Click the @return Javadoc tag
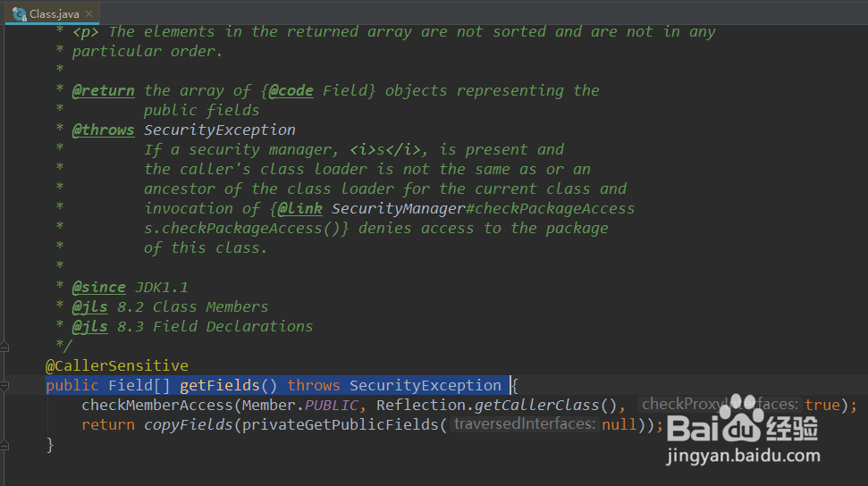Viewport: 868px width, 486px height. click(104, 91)
